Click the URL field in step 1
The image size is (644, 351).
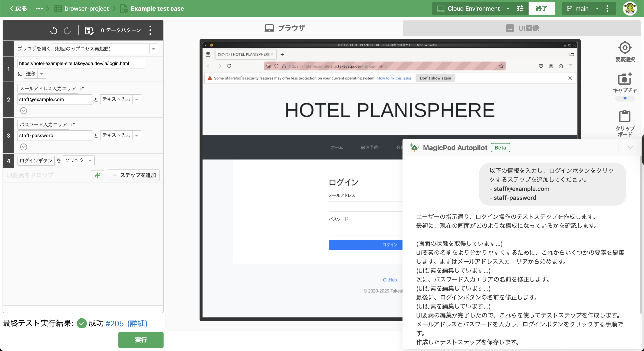pos(81,63)
